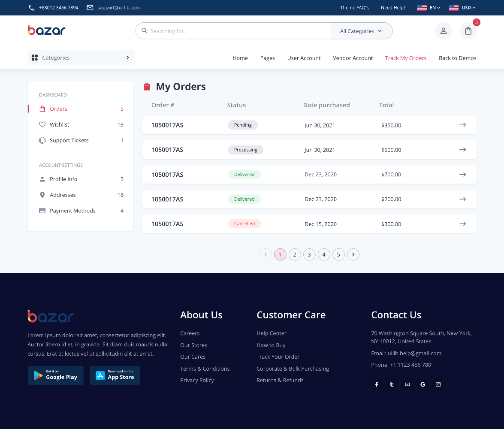Screen dimensions: 504x429
Task: Go to pagination page 3
Action: (x=309, y=254)
